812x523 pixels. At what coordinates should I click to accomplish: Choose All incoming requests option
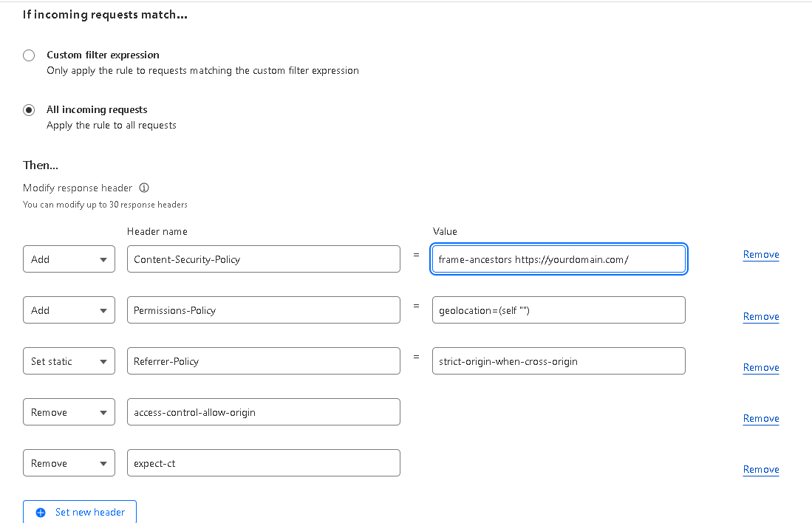(28, 109)
